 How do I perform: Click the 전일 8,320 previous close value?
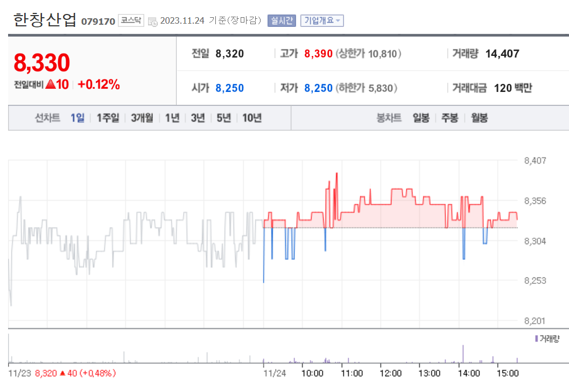(229, 54)
